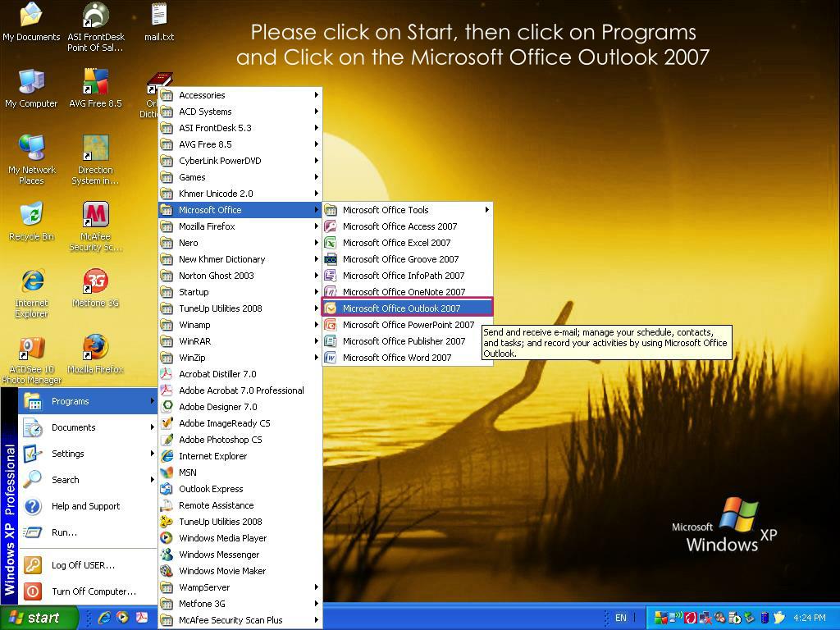Open the Run dialog from the Start menu
The width and height of the screenshot is (840, 630).
88,532
